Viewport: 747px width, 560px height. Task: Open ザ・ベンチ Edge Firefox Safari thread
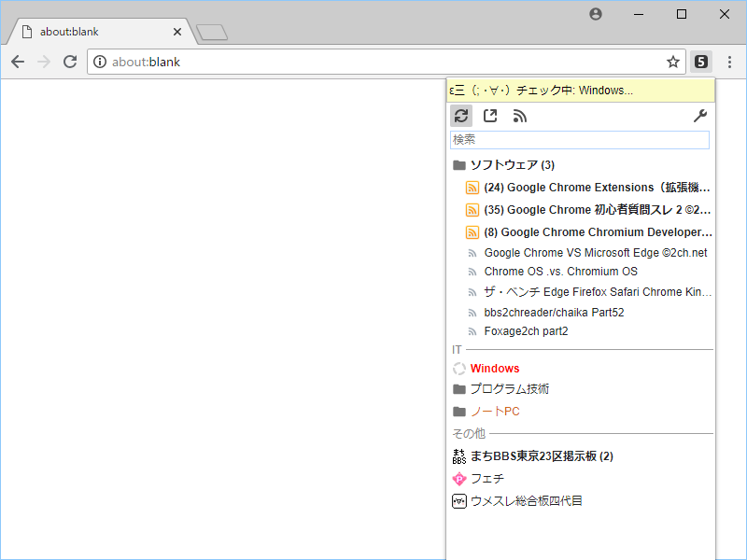click(598, 292)
